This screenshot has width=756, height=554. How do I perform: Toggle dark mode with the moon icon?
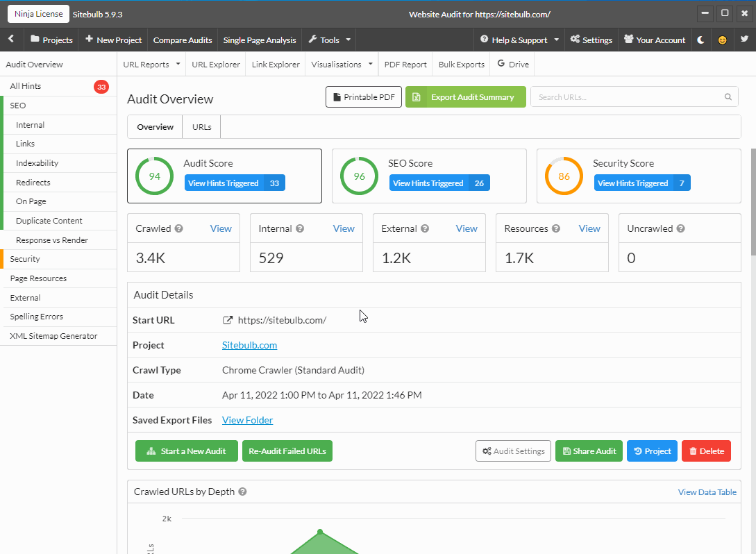[x=700, y=40]
